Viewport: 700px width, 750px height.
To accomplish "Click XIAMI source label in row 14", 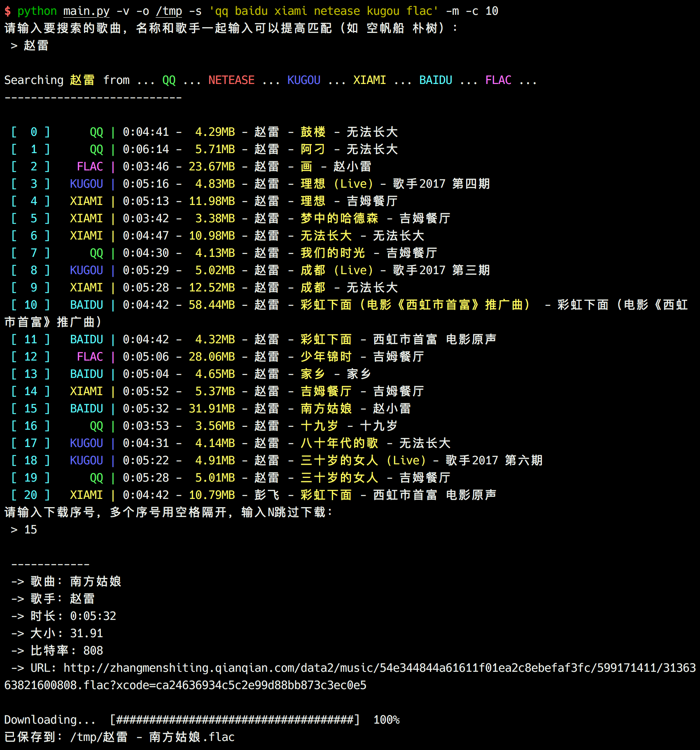I will click(86, 391).
